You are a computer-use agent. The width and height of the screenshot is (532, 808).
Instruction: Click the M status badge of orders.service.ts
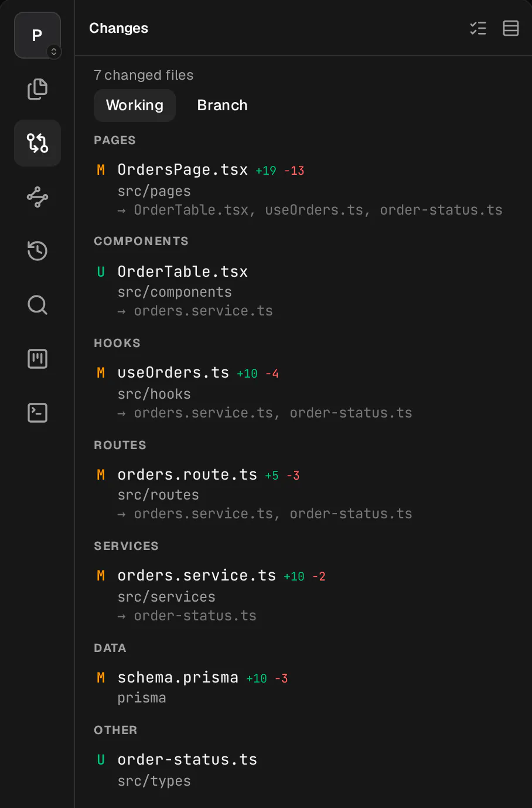pos(101,576)
